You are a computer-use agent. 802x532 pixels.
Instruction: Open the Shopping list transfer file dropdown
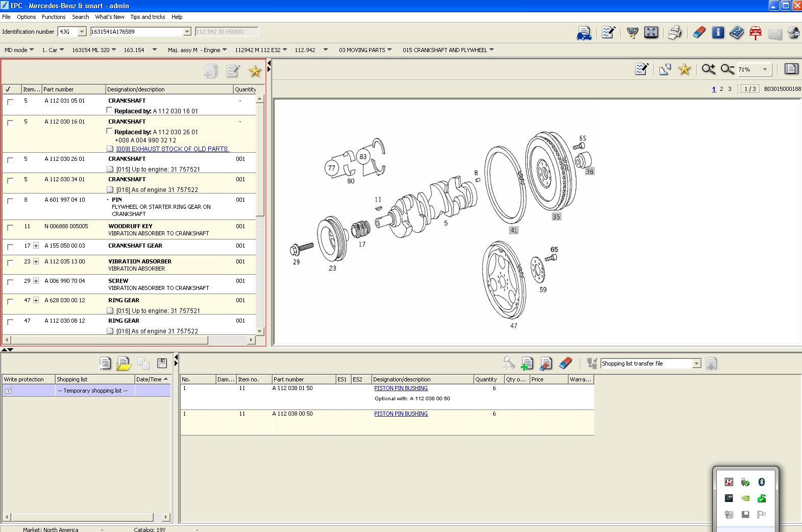tap(696, 364)
